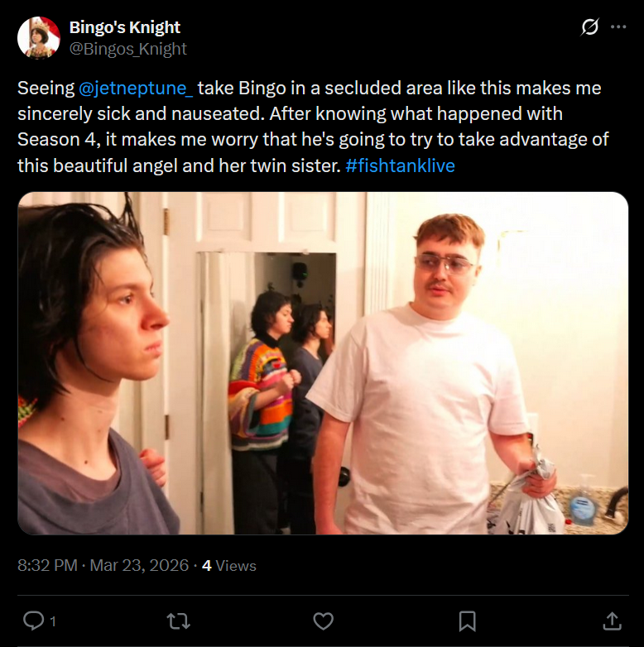Viewport: 644px width, 647px height.
Task: Open the share upload-arrow menu
Action: [613, 621]
